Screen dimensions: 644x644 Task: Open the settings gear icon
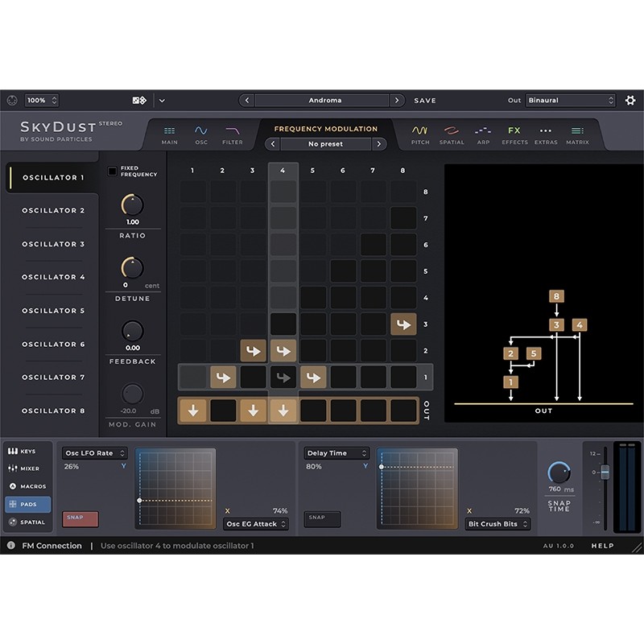tap(630, 100)
